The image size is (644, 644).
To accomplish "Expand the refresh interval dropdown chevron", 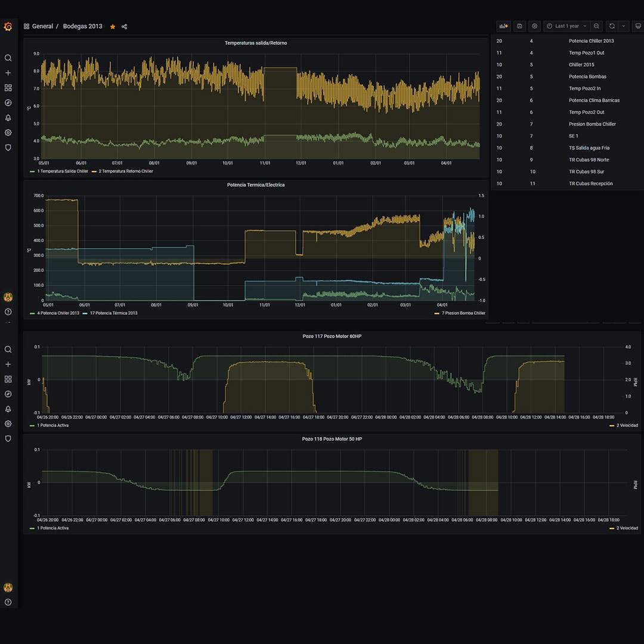I will point(624,26).
